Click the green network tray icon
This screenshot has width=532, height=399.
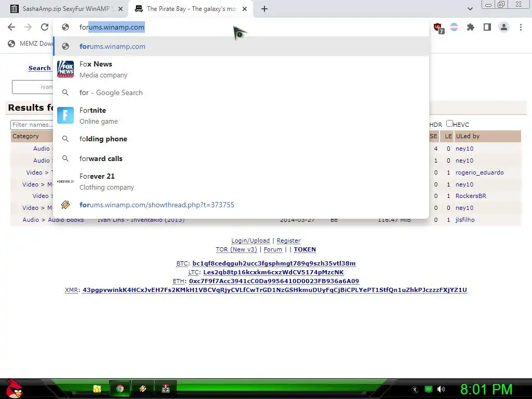coord(429,389)
